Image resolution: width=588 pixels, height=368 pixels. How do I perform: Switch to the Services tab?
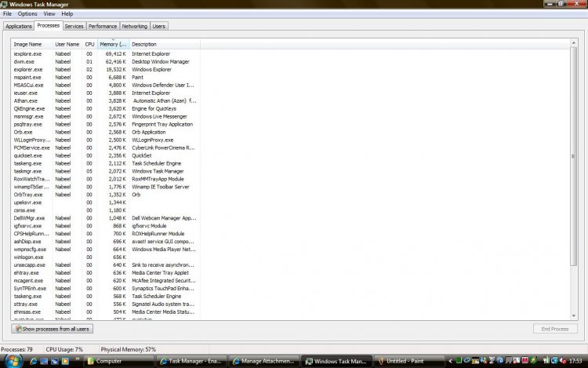tap(74, 26)
